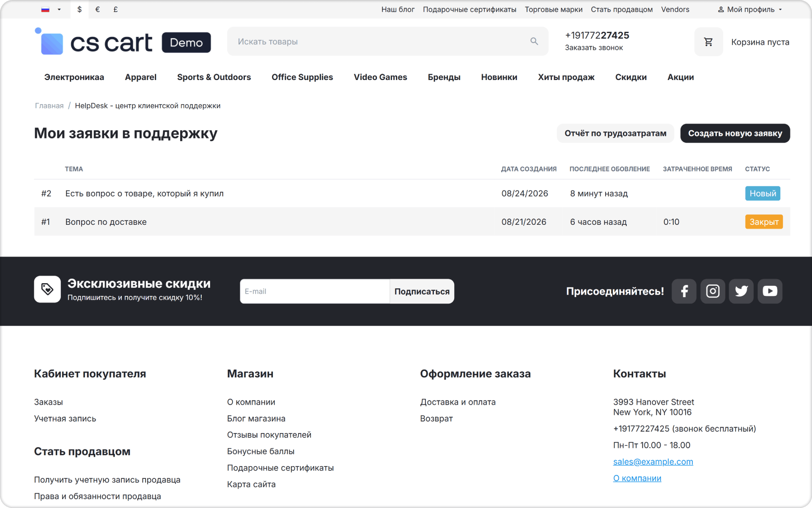This screenshot has height=508, width=812.
Task: Open the Video Games category
Action: (380, 77)
